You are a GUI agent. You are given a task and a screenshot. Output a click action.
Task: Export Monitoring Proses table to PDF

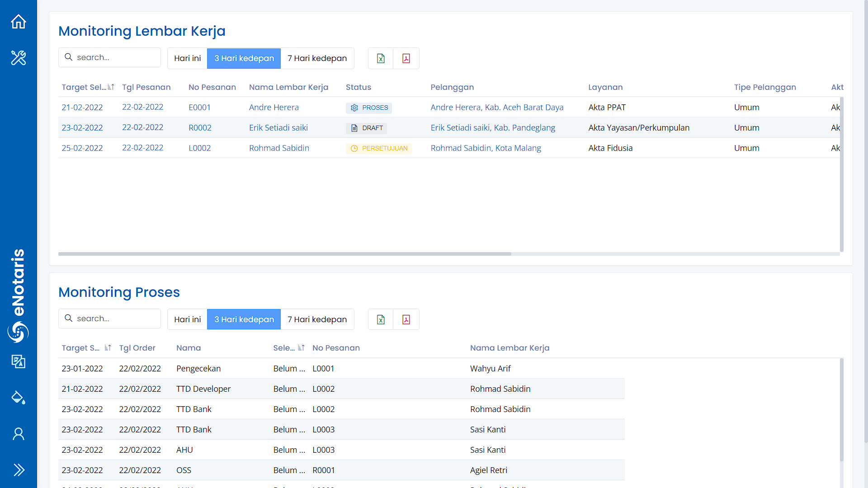tap(406, 319)
